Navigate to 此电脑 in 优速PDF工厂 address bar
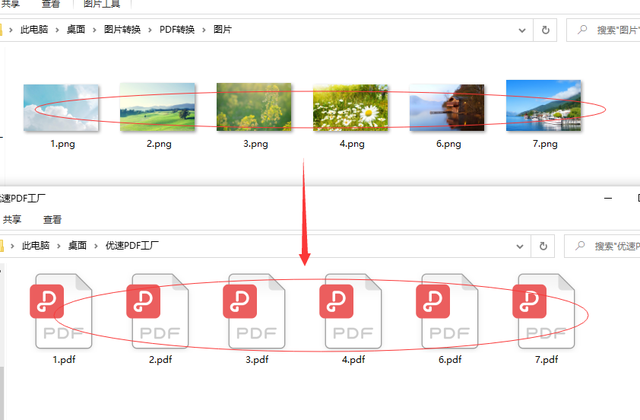The height and width of the screenshot is (420, 640). tap(37, 245)
